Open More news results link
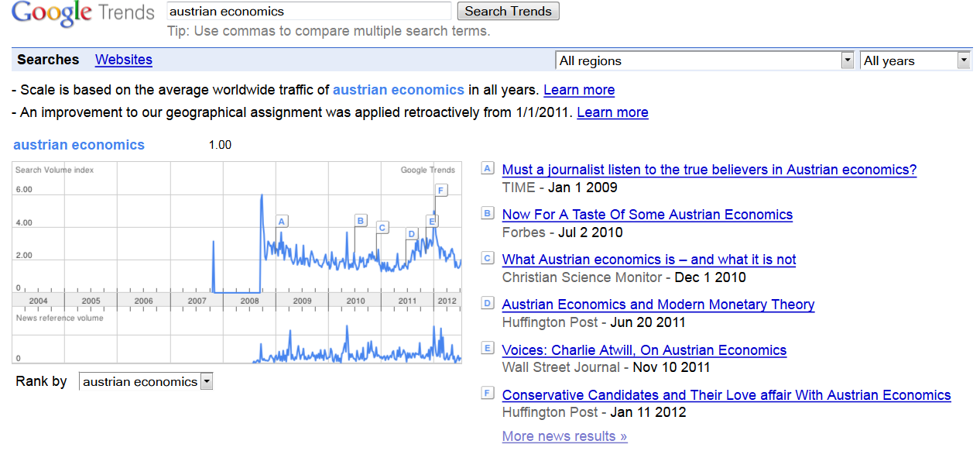This screenshot has width=980, height=451. pyautogui.click(x=564, y=436)
